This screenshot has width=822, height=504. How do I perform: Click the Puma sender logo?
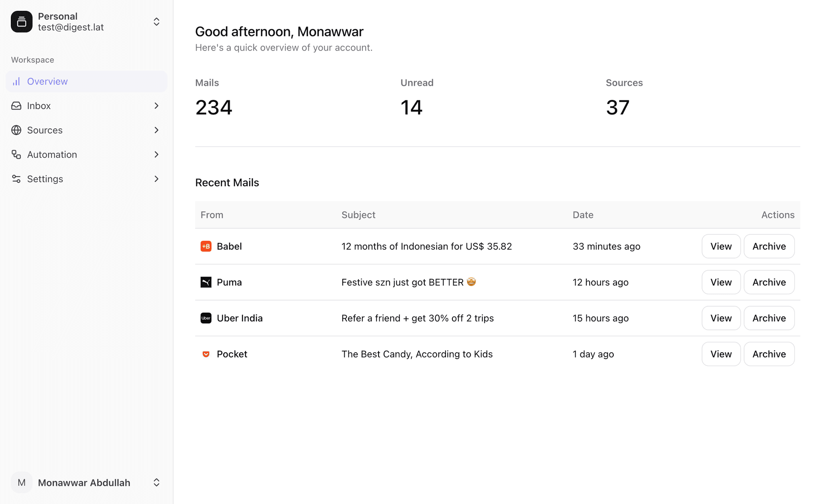click(x=206, y=282)
